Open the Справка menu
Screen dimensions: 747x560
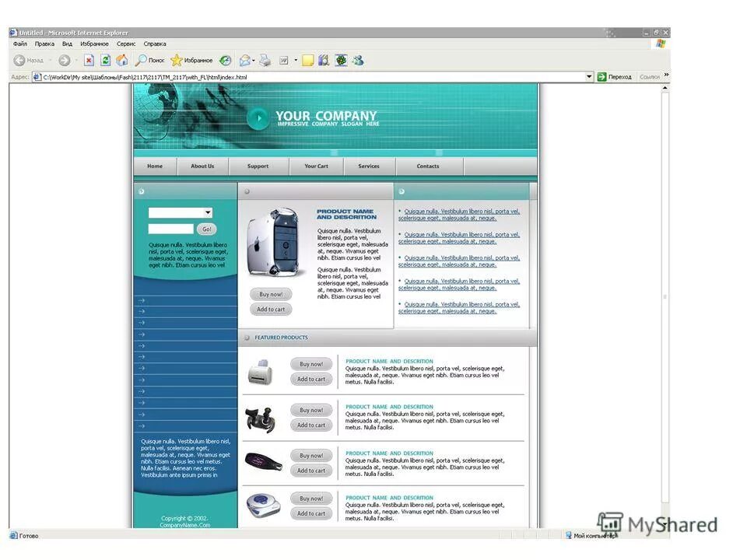(x=155, y=44)
